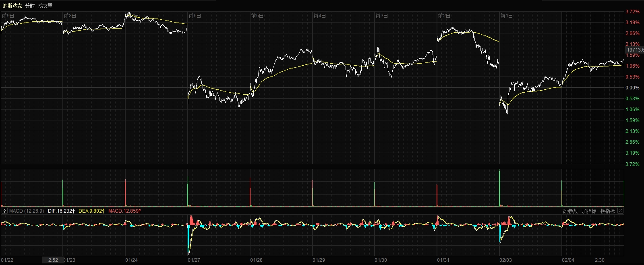
Task: Click the 0.00% baseline axis label
Action: click(632, 88)
